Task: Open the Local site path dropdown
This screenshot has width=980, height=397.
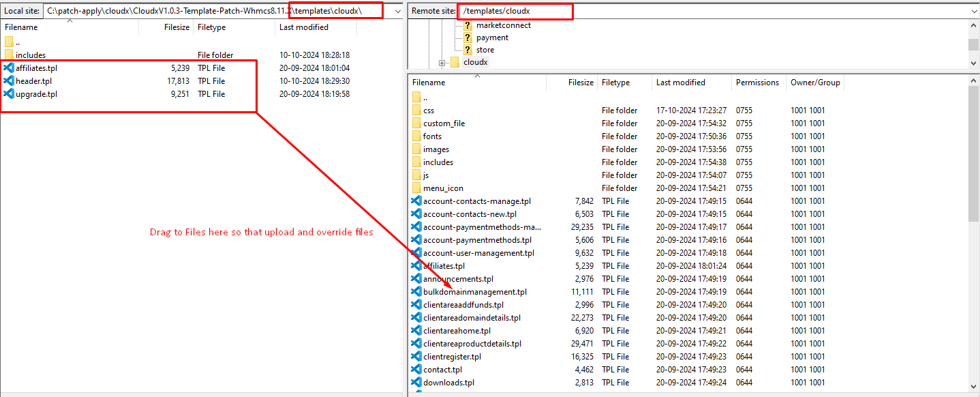Action: tap(398, 12)
